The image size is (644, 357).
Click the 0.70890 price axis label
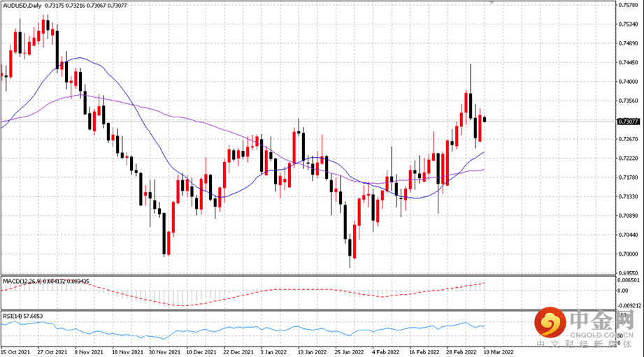click(x=629, y=216)
